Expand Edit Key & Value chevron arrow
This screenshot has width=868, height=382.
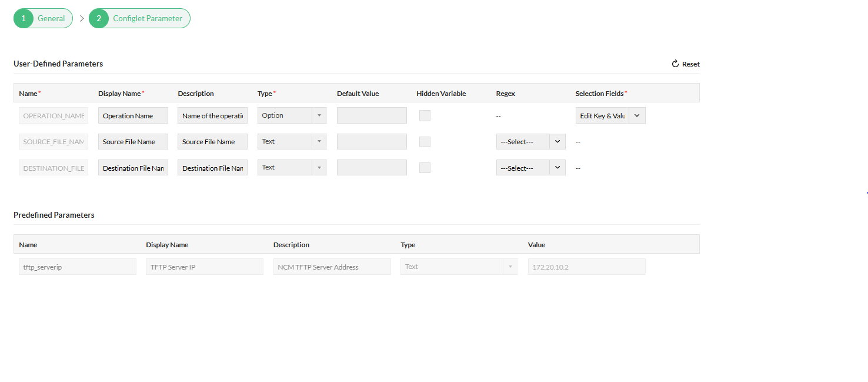coord(637,116)
